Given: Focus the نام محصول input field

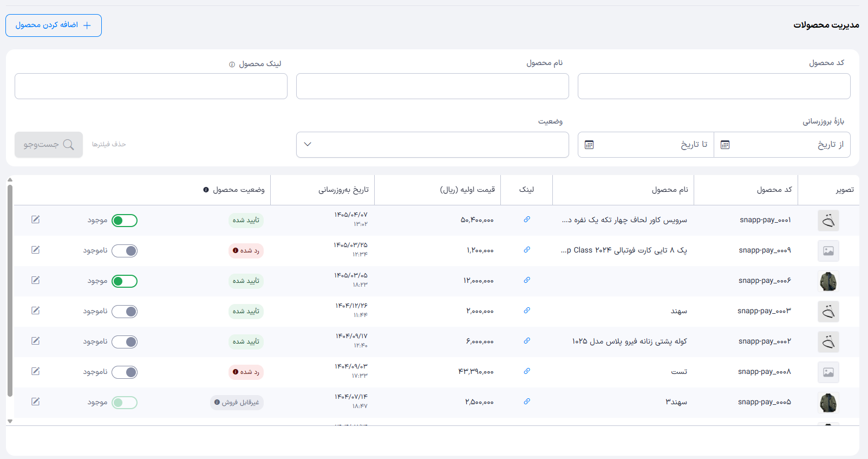Looking at the screenshot, I should click(432, 86).
